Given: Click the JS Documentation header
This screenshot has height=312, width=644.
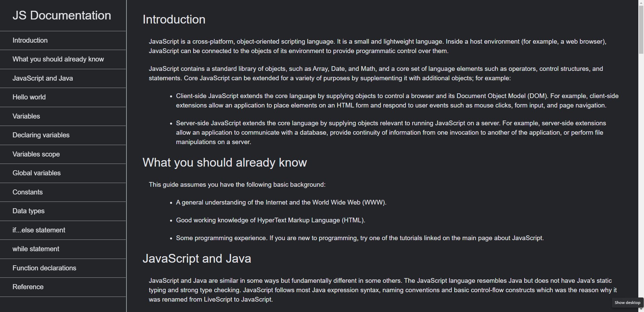Looking at the screenshot, I should (x=62, y=15).
